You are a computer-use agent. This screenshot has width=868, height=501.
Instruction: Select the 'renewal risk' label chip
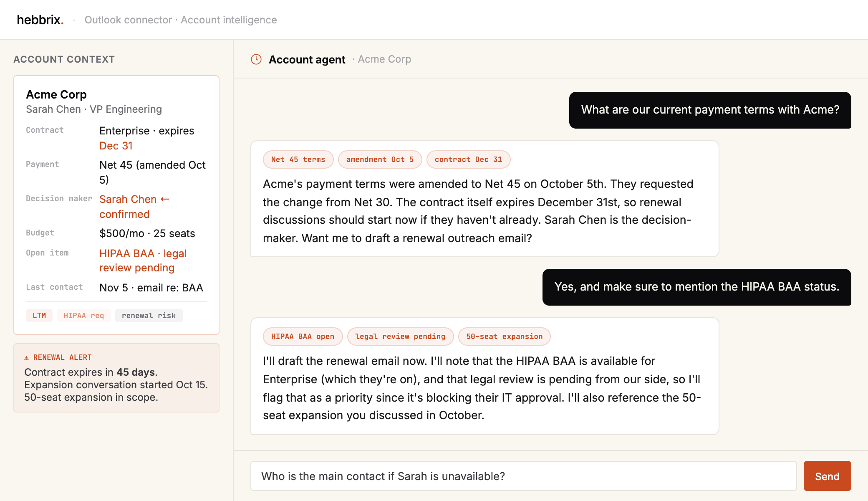pos(149,316)
